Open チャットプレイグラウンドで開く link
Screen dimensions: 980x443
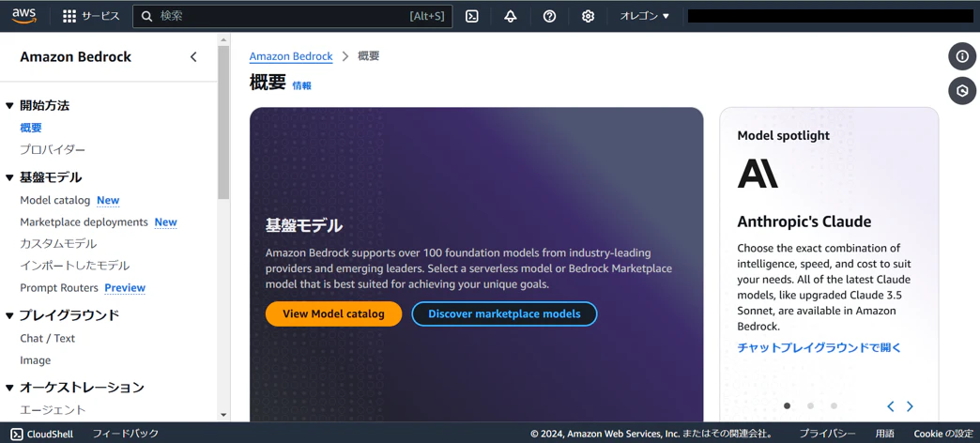[819, 348]
